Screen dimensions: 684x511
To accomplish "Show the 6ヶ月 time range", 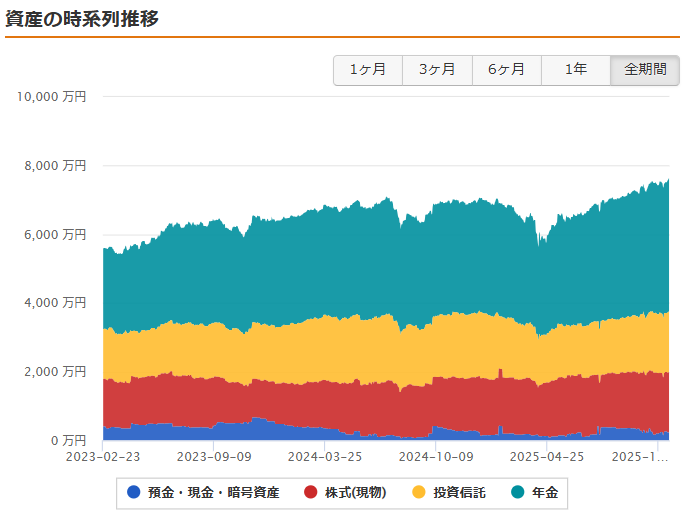I will (x=506, y=70).
